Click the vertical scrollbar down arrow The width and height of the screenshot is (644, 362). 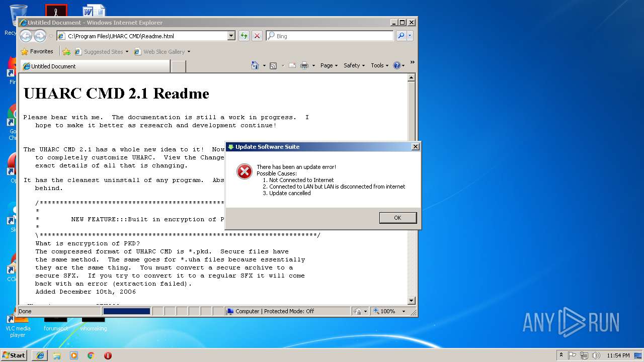(412, 301)
